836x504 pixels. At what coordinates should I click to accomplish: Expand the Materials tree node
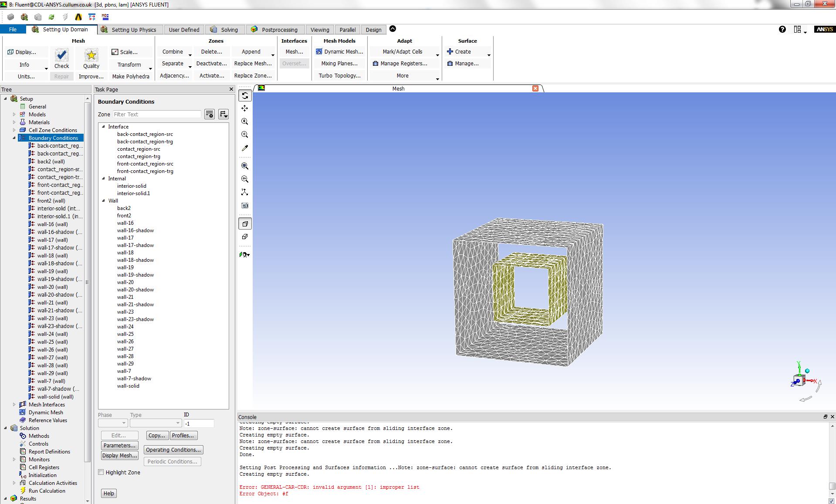point(14,122)
